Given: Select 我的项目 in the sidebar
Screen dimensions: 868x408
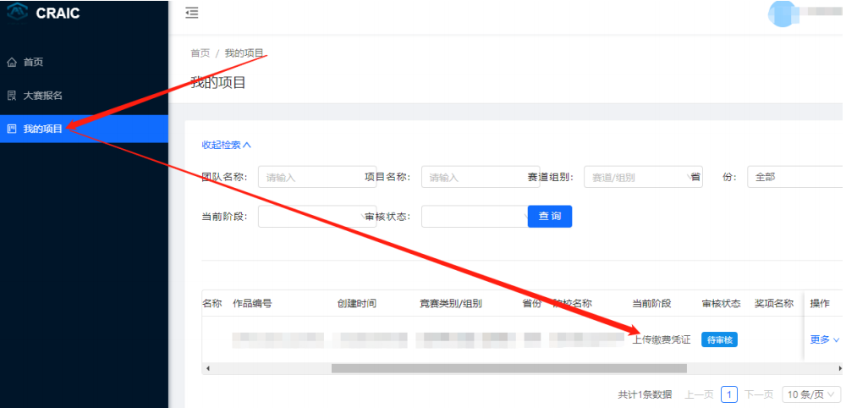Looking at the screenshot, I should point(42,129).
